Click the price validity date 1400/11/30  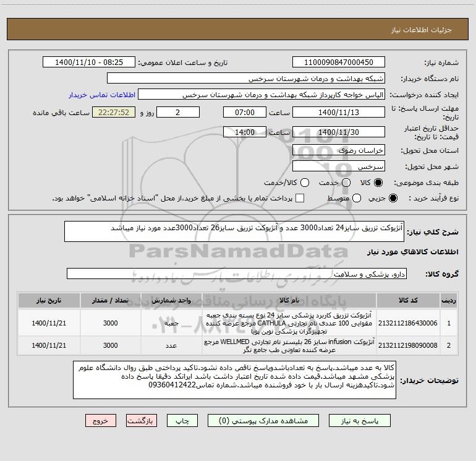pos(339,132)
